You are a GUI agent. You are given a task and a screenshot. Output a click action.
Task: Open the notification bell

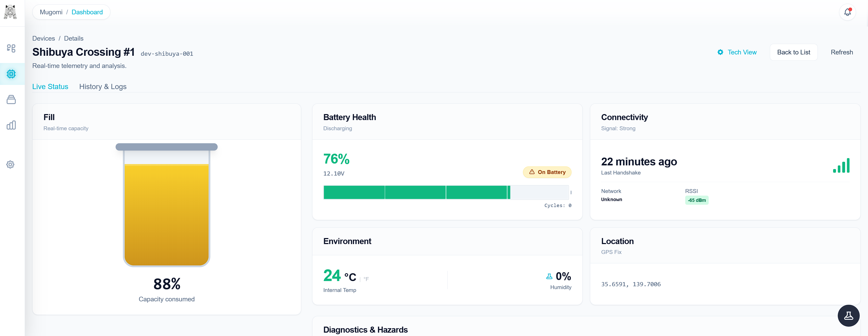click(848, 12)
